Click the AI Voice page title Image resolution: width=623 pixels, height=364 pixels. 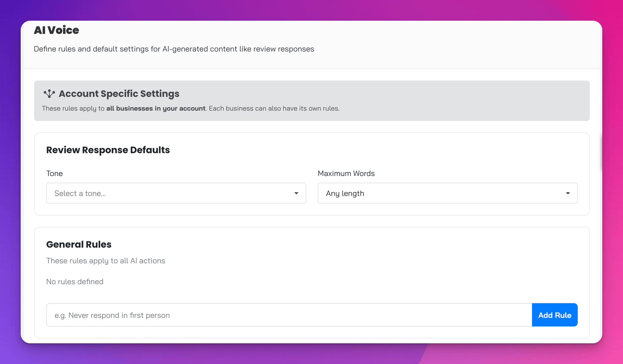[x=56, y=30]
